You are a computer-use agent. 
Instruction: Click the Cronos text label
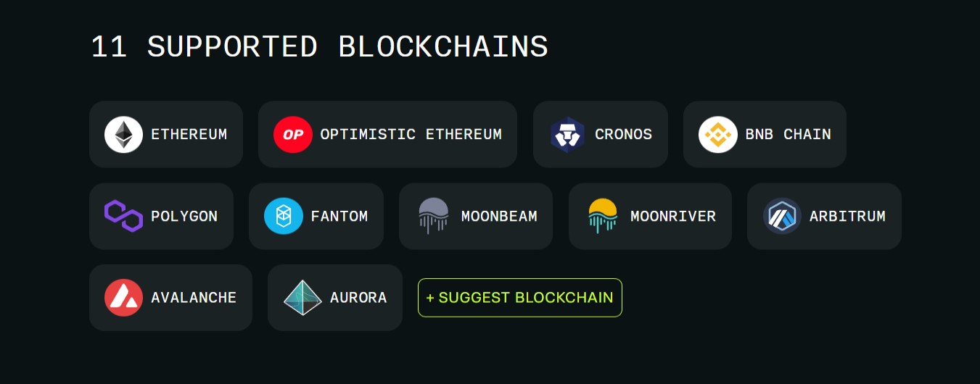pos(623,135)
